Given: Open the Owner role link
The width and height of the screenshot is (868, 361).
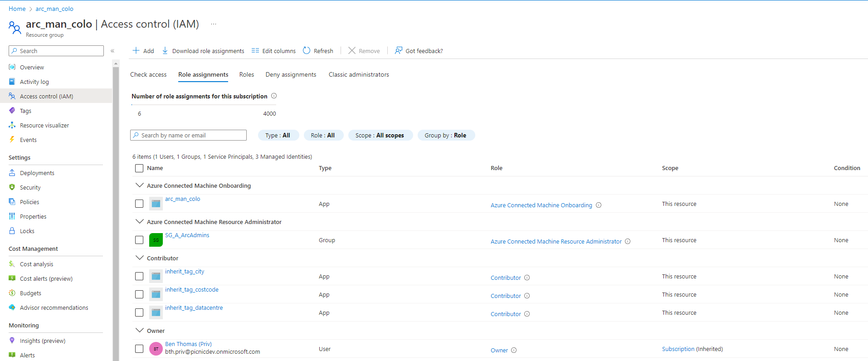Looking at the screenshot, I should (499, 350).
